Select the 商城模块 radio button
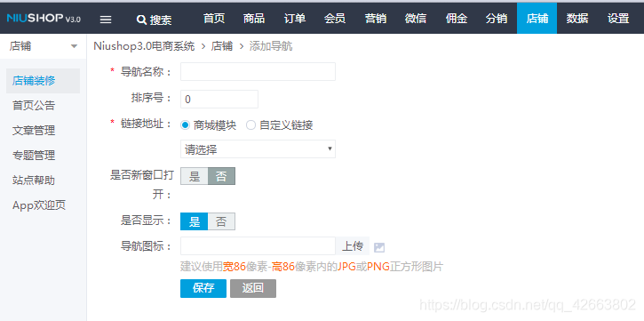The width and height of the screenshot is (644, 321). (186, 125)
